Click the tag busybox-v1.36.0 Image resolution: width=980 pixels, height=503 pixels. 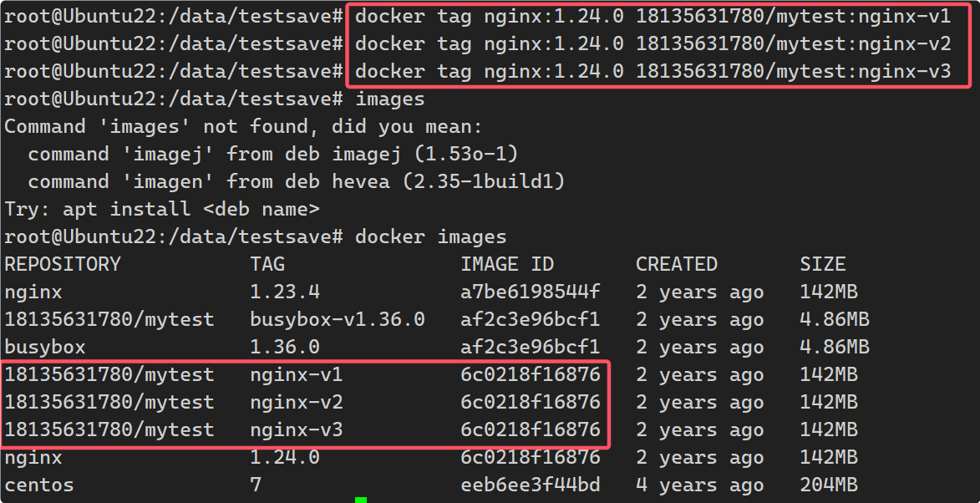pos(338,319)
